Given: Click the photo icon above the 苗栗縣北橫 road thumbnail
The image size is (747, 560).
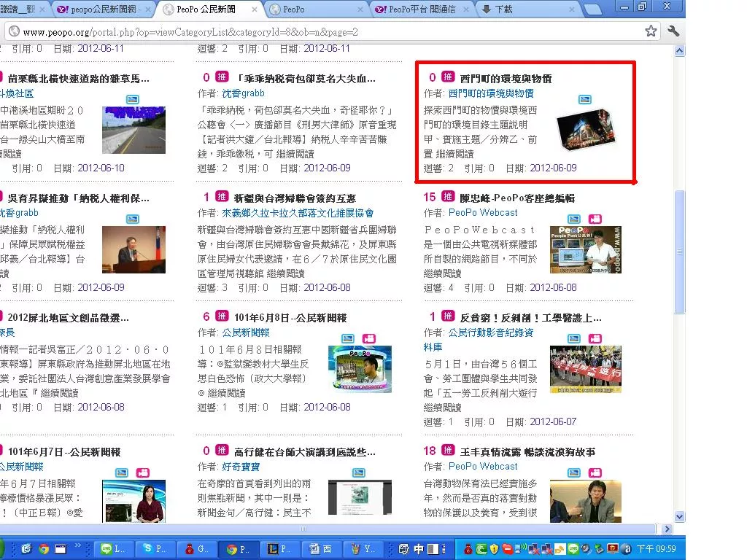Looking at the screenshot, I should (x=133, y=99).
